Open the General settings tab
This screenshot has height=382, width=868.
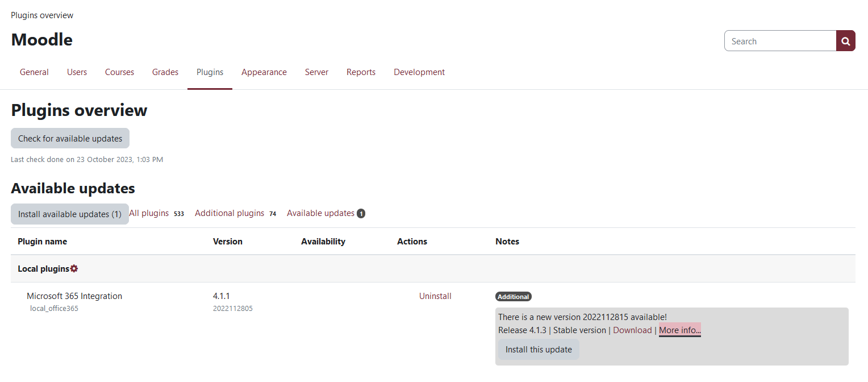tap(34, 72)
